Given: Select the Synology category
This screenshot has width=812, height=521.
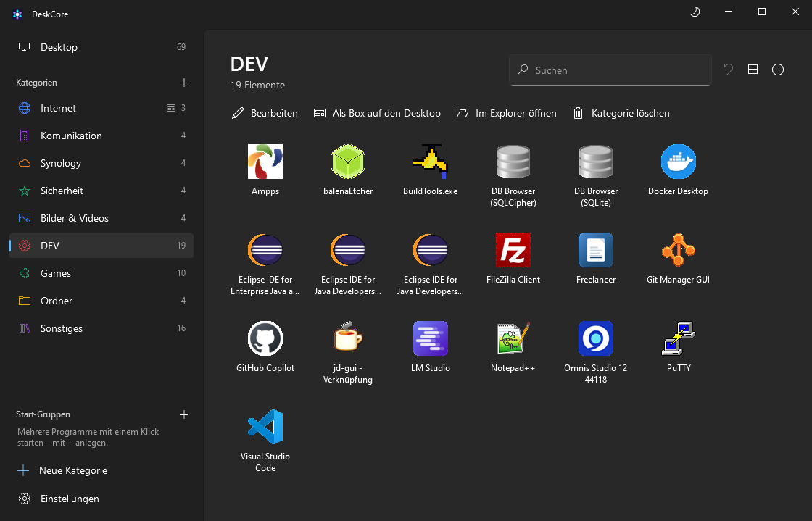Looking at the screenshot, I should pos(101,163).
